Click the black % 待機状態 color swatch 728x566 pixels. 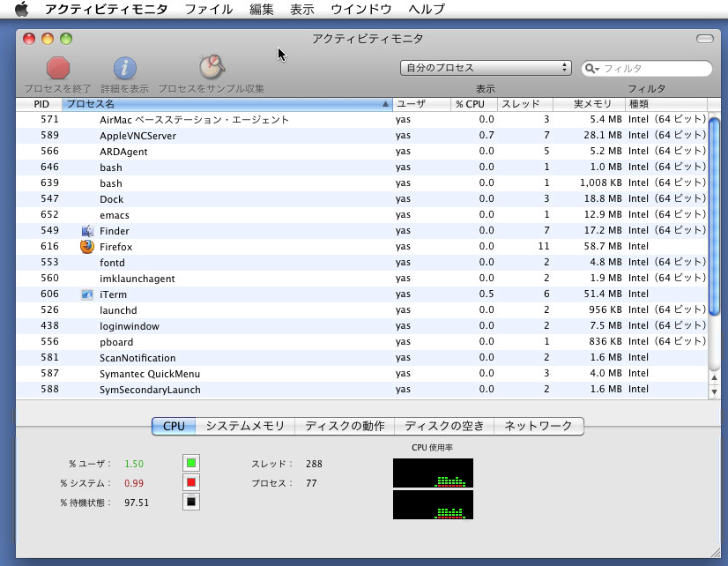pyautogui.click(x=191, y=502)
